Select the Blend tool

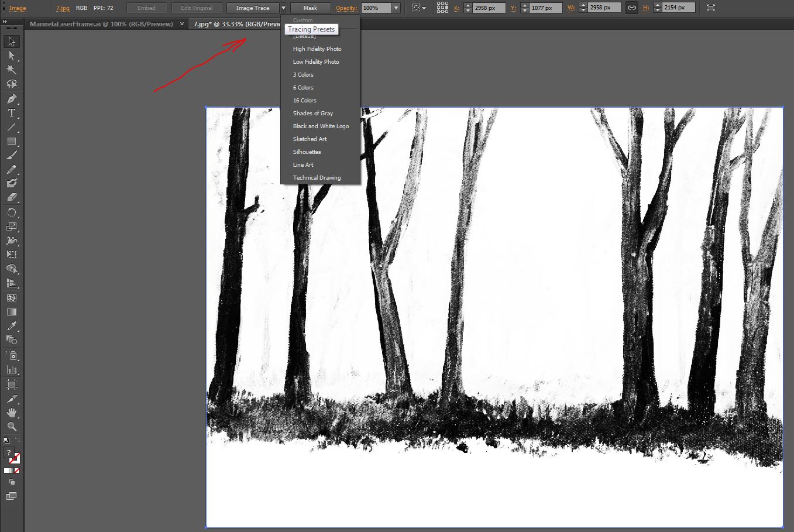click(12, 340)
